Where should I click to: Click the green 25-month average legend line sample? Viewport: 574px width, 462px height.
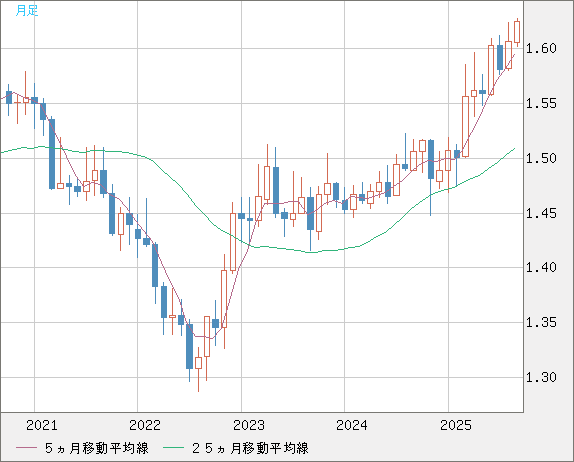[x=174, y=448]
